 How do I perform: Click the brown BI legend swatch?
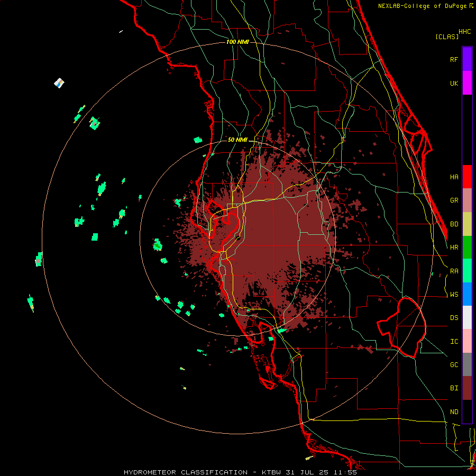467,388
